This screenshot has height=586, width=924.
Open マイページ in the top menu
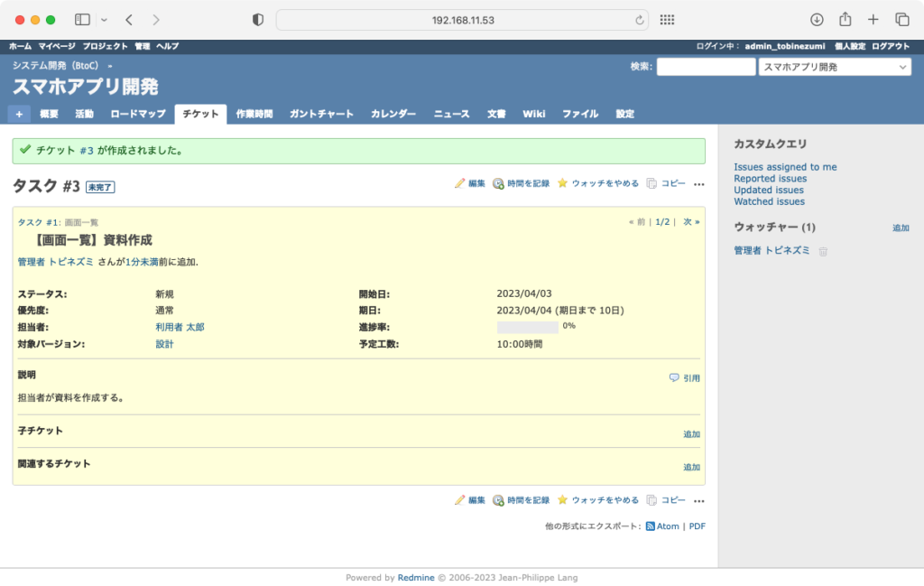[57, 46]
